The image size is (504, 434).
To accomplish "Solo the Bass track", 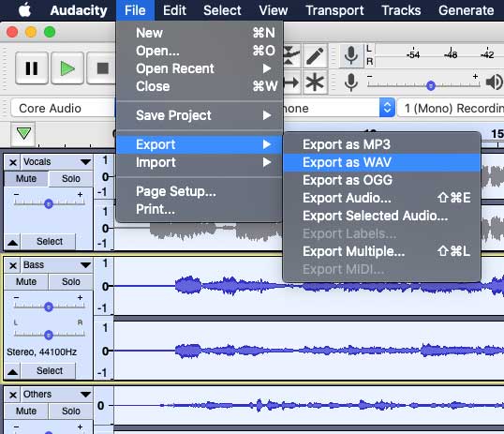I will point(70,282).
